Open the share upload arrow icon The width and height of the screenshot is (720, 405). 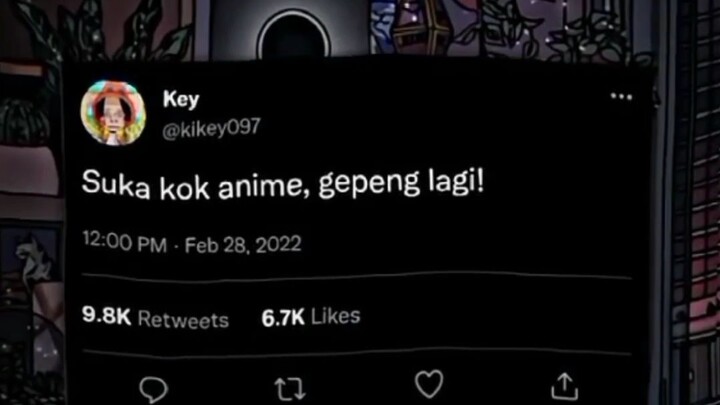(x=564, y=386)
